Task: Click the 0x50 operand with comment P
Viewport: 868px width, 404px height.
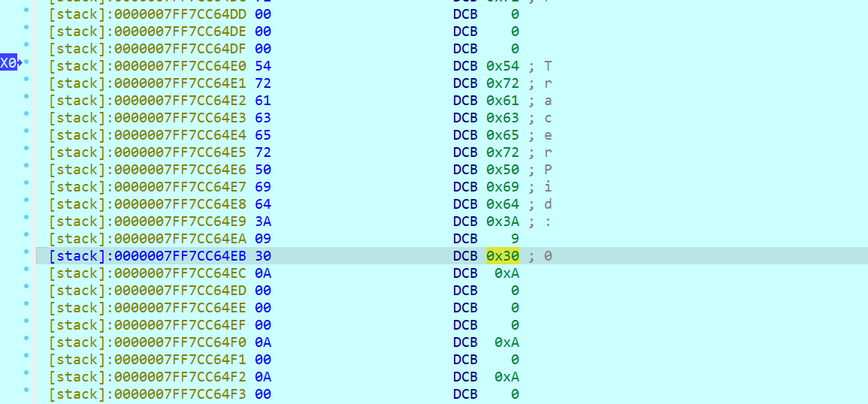Action: tap(502, 170)
